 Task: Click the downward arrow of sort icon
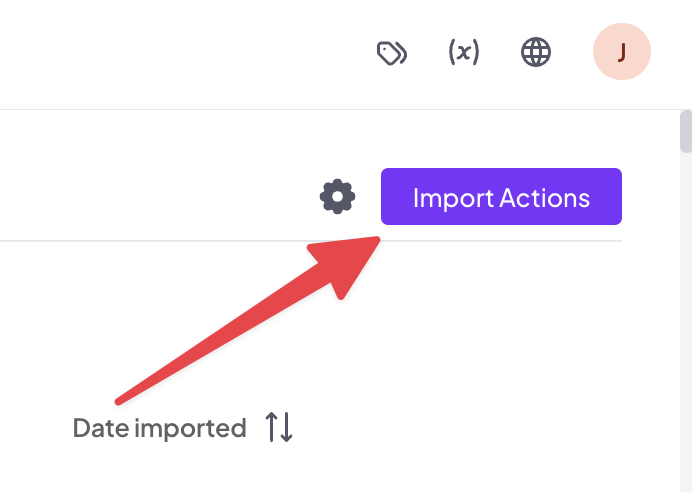point(287,427)
